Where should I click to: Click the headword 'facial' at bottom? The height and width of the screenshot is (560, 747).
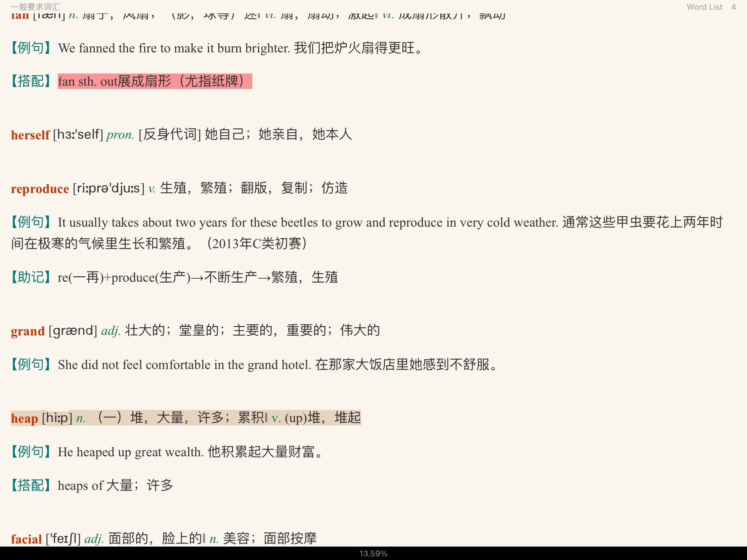[26, 539]
